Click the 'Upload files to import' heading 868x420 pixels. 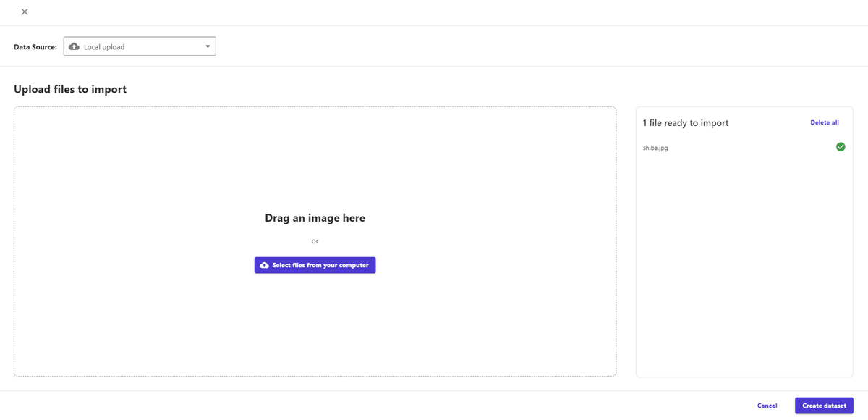pyautogui.click(x=70, y=90)
